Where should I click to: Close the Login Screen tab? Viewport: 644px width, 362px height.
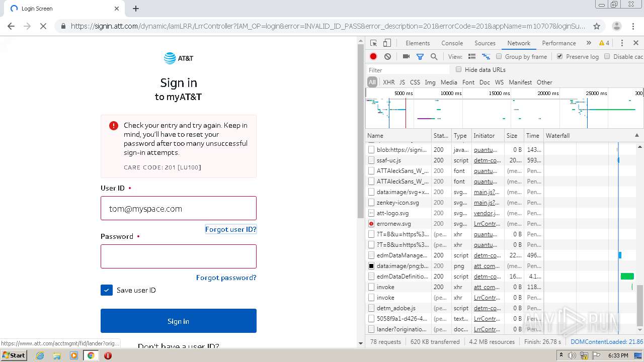(x=117, y=9)
